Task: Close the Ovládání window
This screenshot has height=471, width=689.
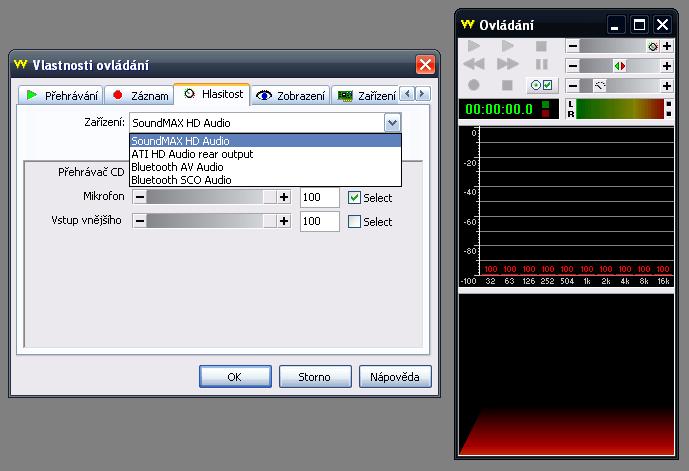Action: (x=663, y=25)
